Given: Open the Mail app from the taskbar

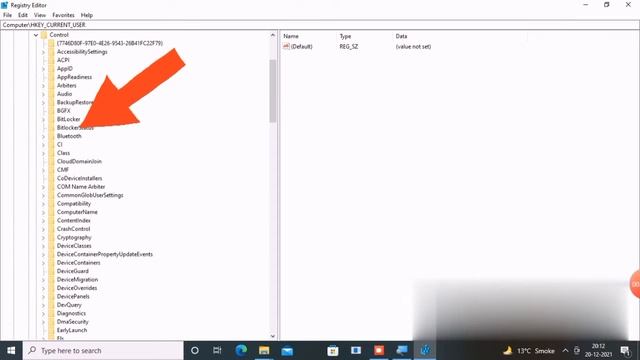Looking at the screenshot, I should click(x=287, y=351).
